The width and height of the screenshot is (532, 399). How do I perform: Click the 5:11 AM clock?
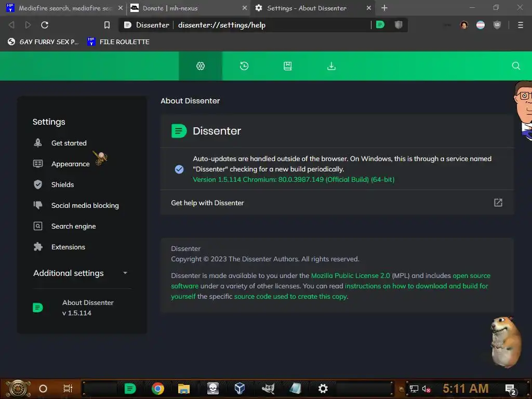pyautogui.click(x=465, y=389)
